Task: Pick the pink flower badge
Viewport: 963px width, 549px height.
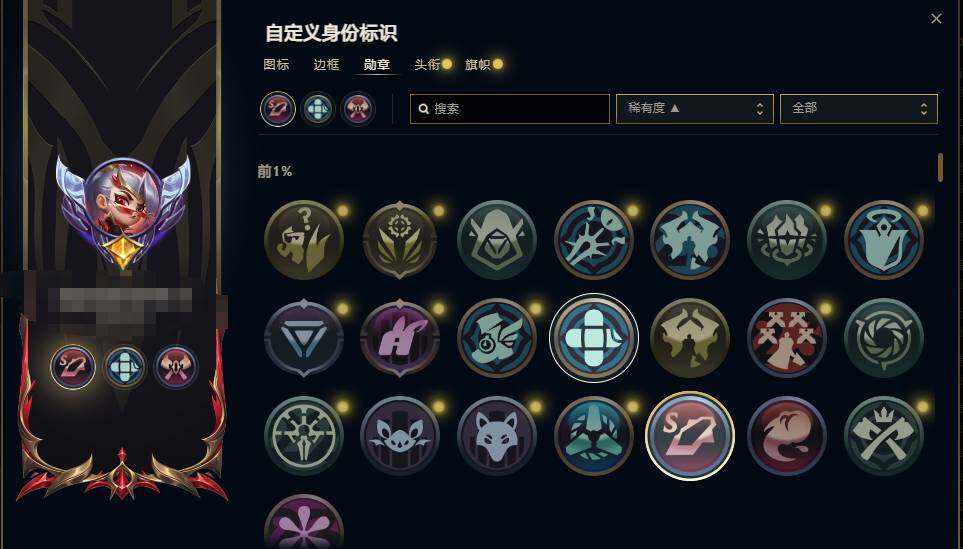Action: click(x=303, y=522)
